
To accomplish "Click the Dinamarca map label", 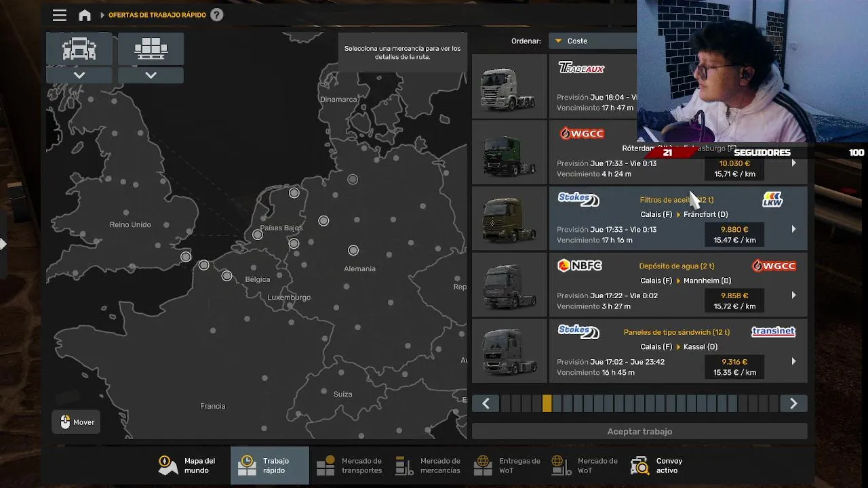I will click(338, 99).
